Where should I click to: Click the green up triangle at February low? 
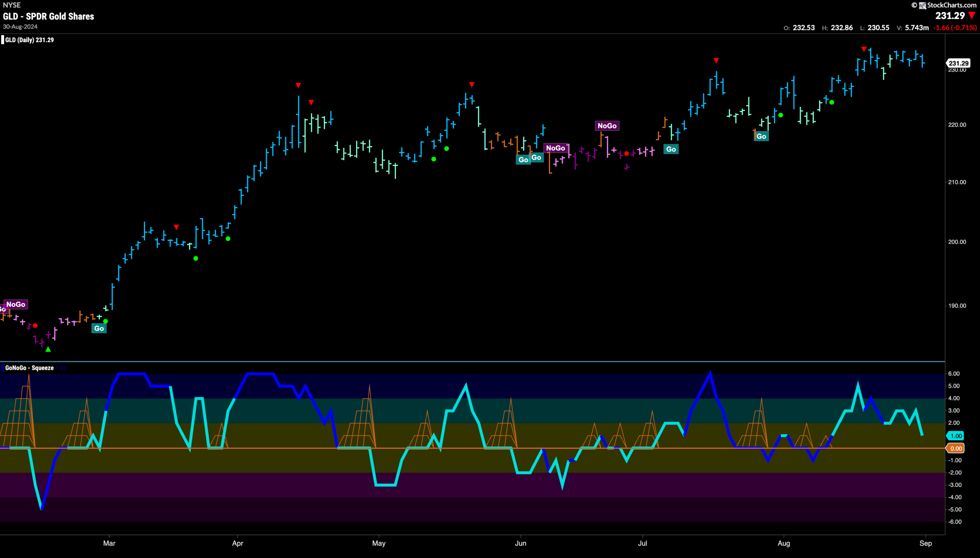tap(48, 349)
